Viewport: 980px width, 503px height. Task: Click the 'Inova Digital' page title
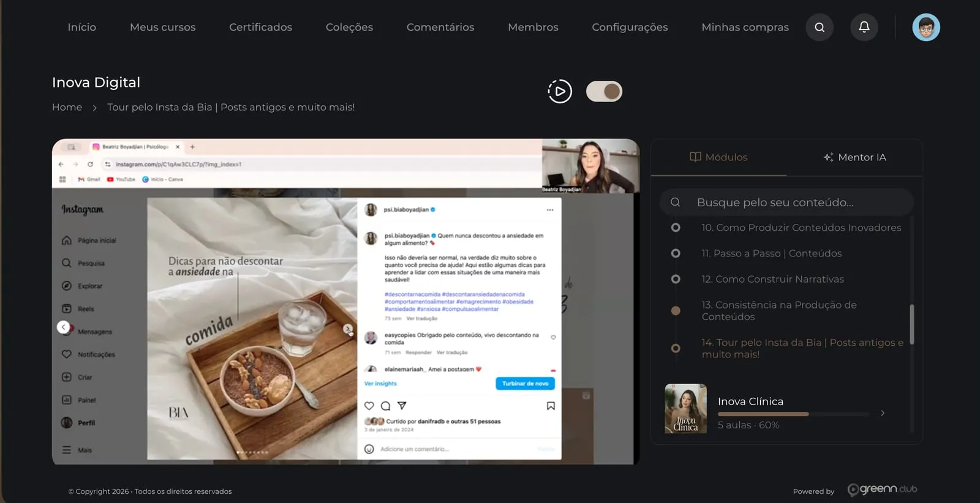coord(96,82)
